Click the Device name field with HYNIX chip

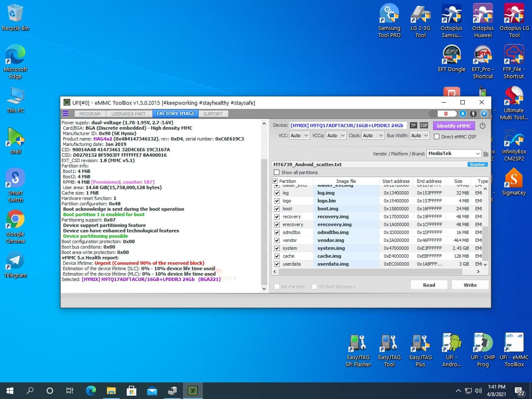tap(348, 125)
